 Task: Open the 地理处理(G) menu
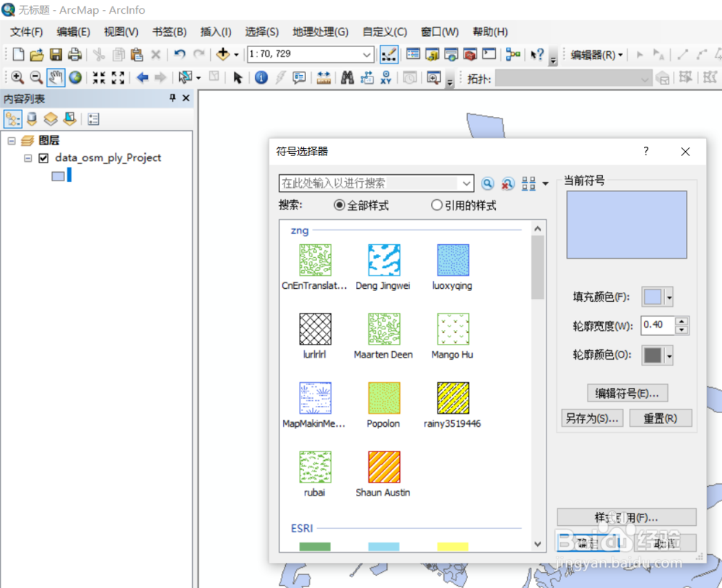tap(321, 32)
